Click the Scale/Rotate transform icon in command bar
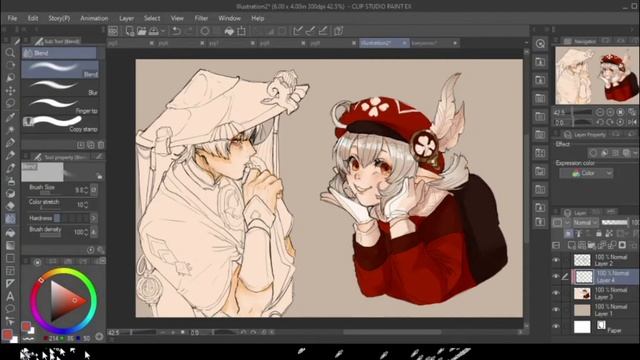The width and height of the screenshot is (640, 360). [x=241, y=31]
